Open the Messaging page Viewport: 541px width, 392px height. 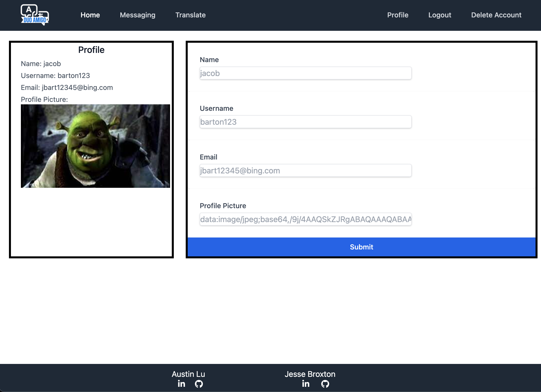[137, 15]
